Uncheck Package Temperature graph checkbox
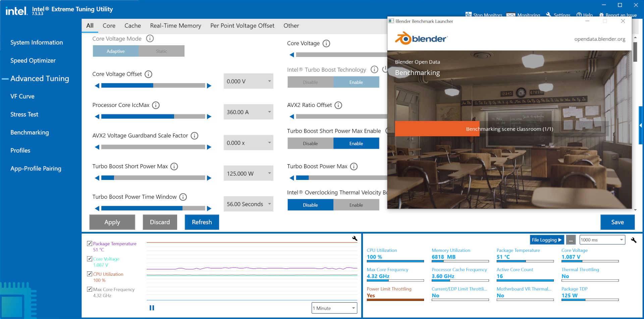Viewport: 644px width, 319px height. (x=90, y=244)
